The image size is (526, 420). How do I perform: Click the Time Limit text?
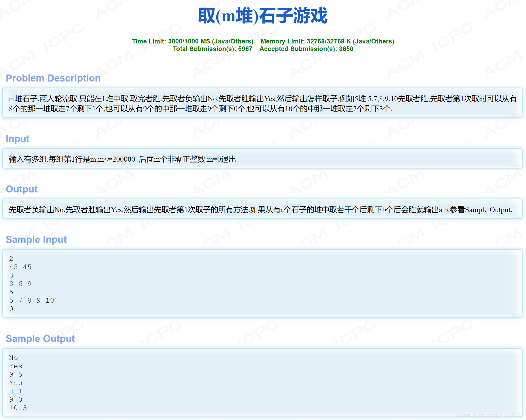click(x=193, y=41)
